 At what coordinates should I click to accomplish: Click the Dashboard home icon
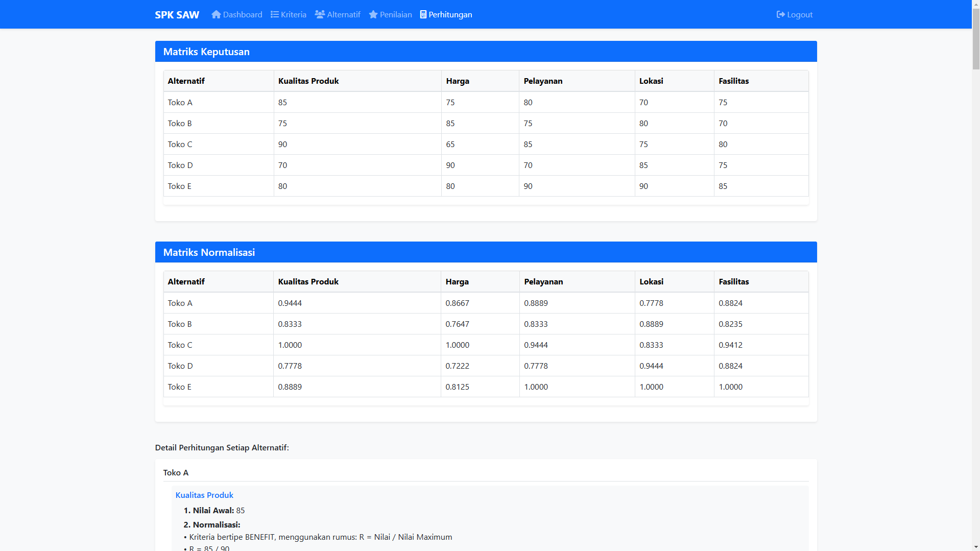[216, 14]
